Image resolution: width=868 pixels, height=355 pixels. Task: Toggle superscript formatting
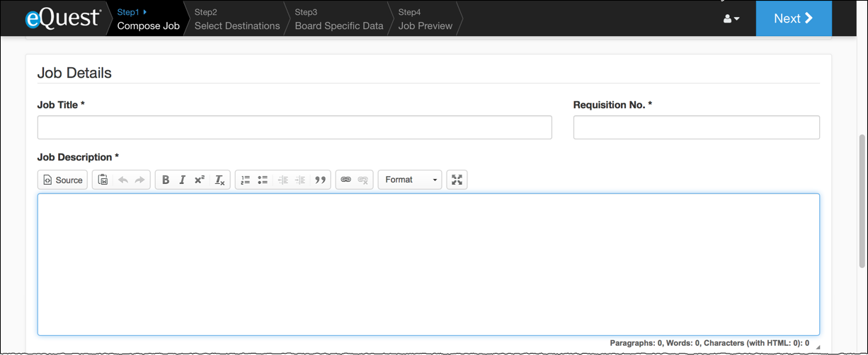pos(200,180)
